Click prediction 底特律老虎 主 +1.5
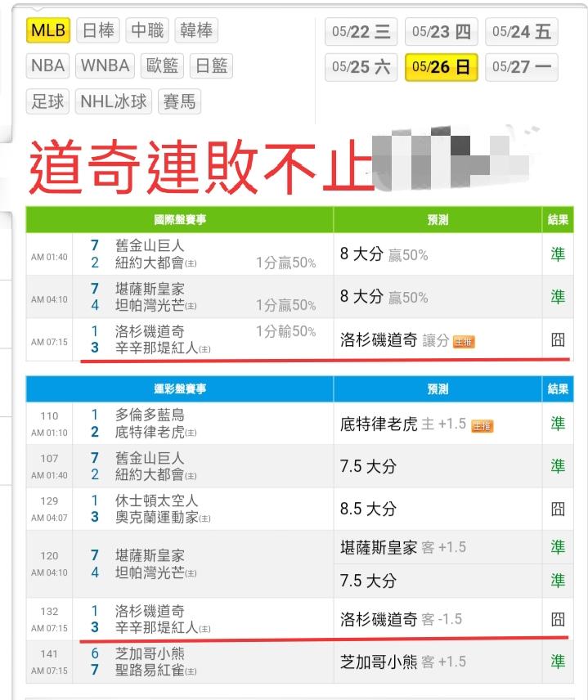The image size is (588, 700). click(x=402, y=424)
